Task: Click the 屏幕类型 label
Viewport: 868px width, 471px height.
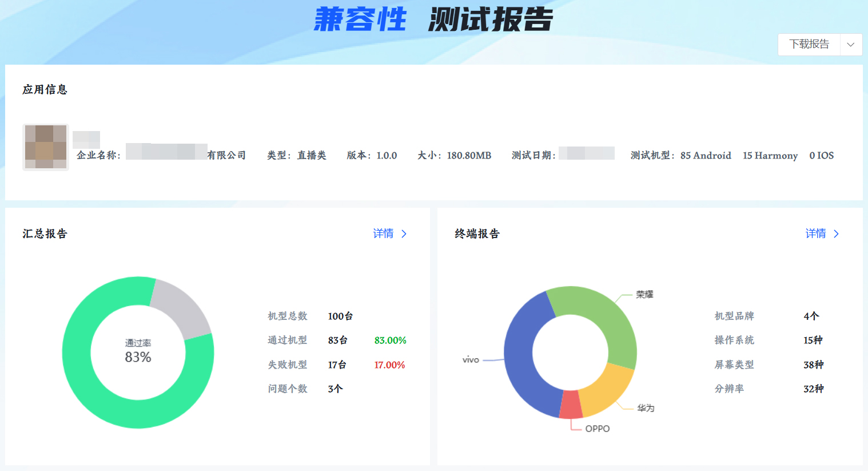Action: point(734,365)
